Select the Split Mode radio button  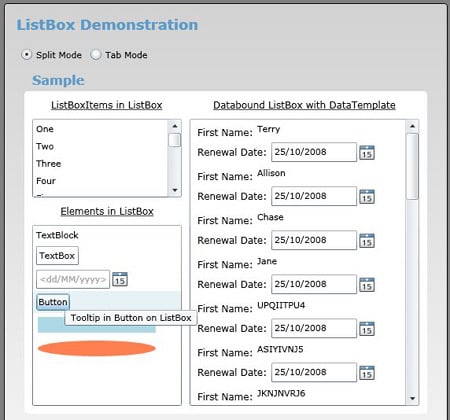(x=27, y=54)
